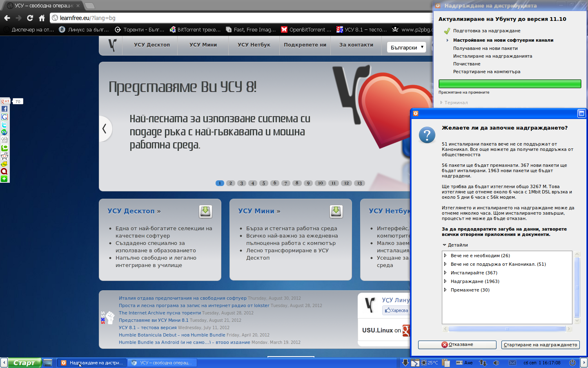Image resolution: width=588 pixels, height=368 pixels.
Task: Reload the learnfree.eu page
Action: pyautogui.click(x=30, y=18)
